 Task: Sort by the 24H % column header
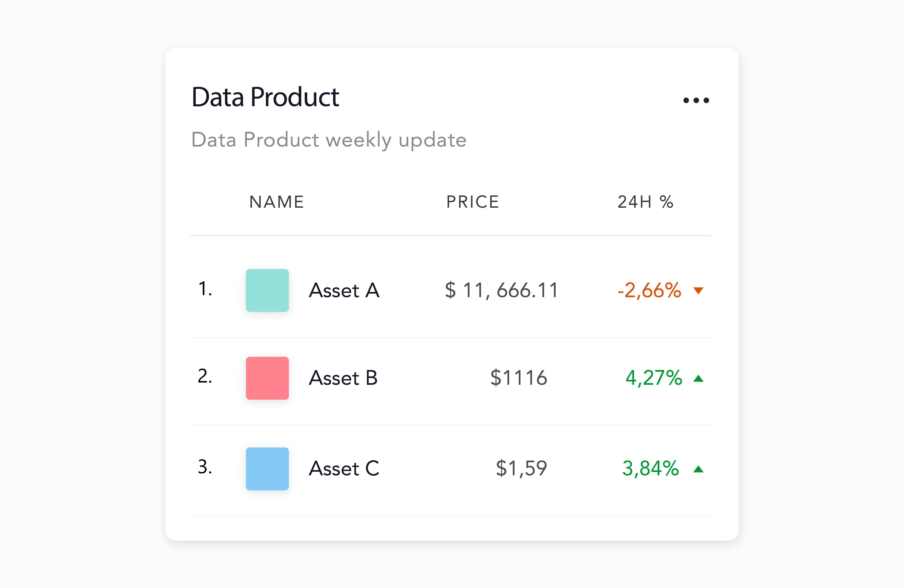645,202
